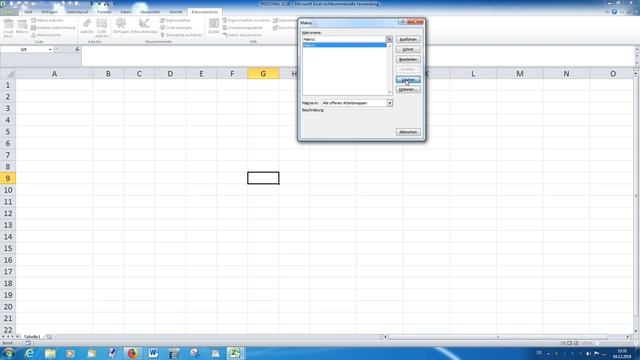This screenshot has height=360, width=640.
Task: Click the clock in the system tray
Action: click(x=622, y=353)
